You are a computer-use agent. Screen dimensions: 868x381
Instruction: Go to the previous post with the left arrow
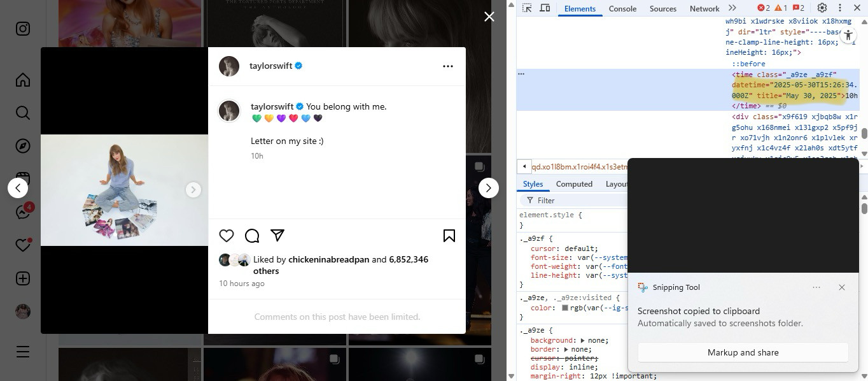18,188
